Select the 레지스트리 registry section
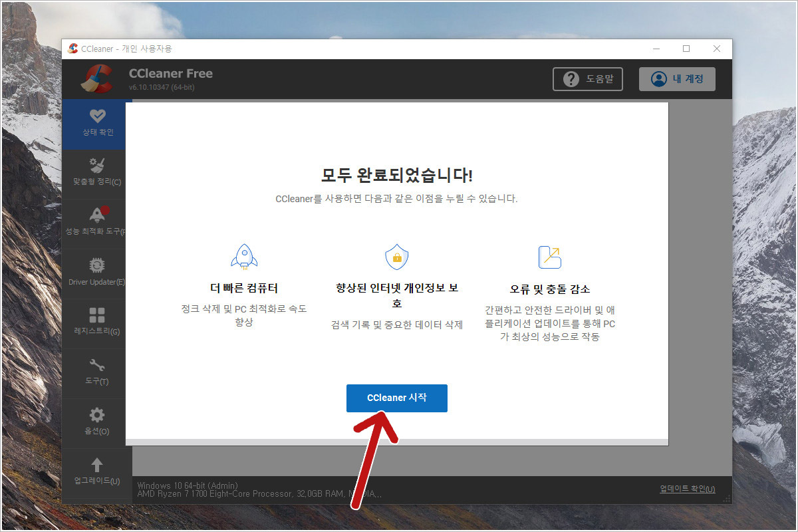Image resolution: width=798 pixels, height=532 pixels. tap(97, 323)
